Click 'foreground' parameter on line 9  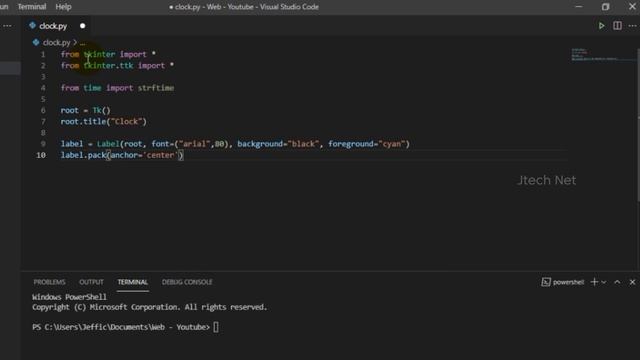pyautogui.click(x=351, y=144)
